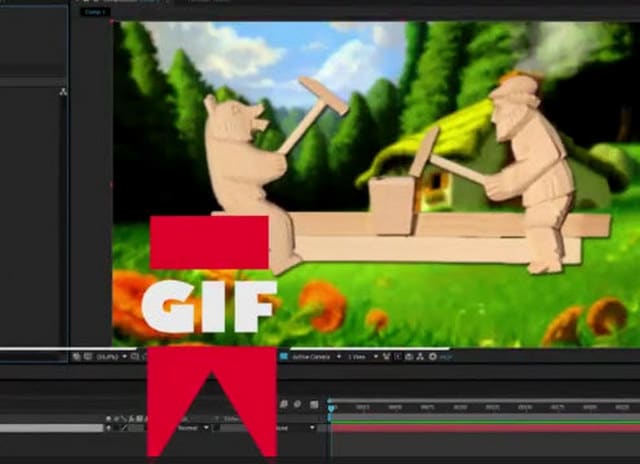Screen dimensions: 640x464
Task: Click the exposure value next to reset exposure
Action: tap(445, 357)
